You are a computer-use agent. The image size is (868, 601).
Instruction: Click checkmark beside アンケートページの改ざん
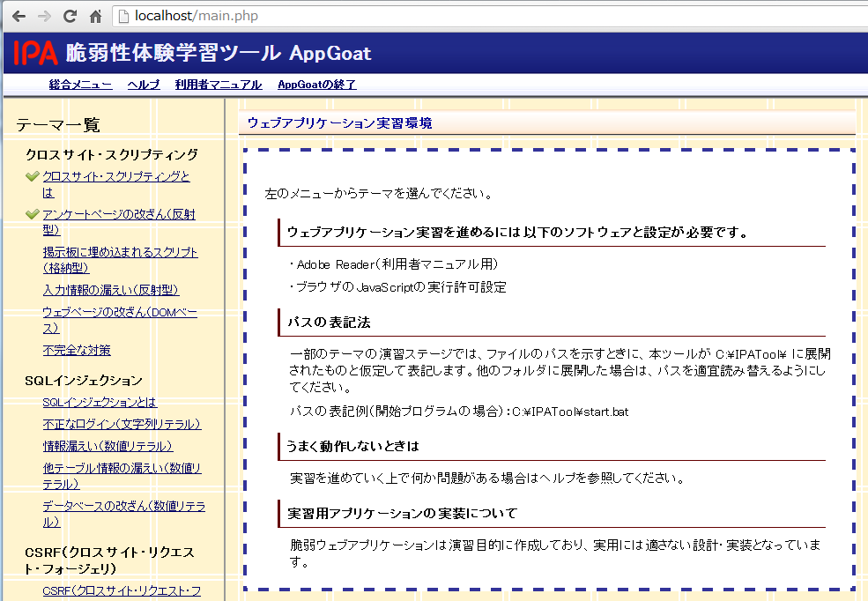pos(32,214)
